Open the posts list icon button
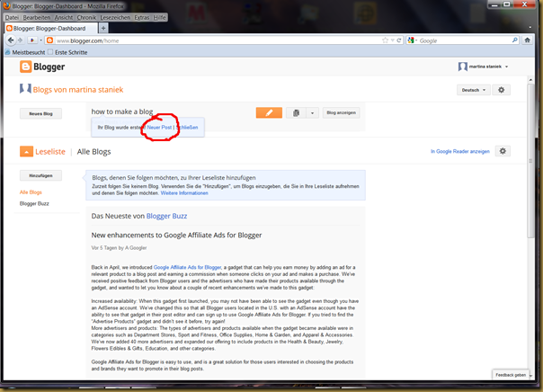 coord(296,113)
